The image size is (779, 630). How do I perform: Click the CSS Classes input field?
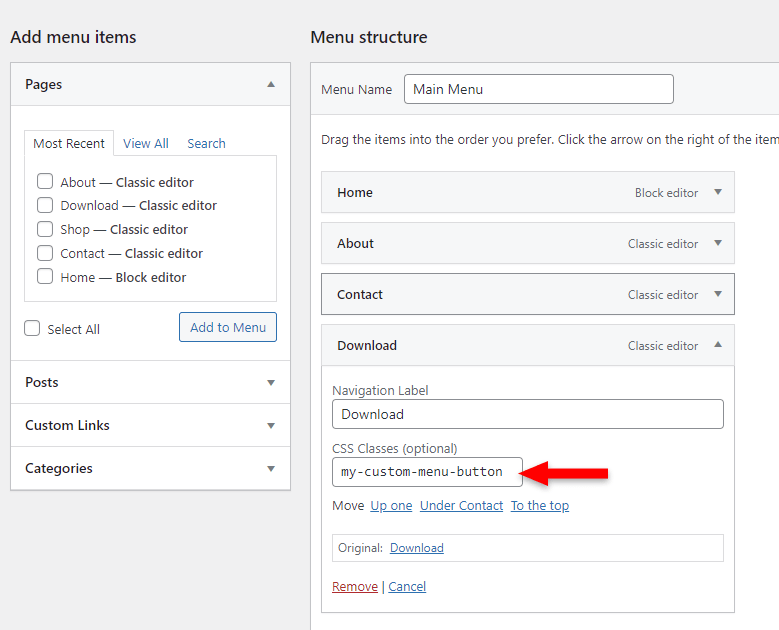click(427, 472)
